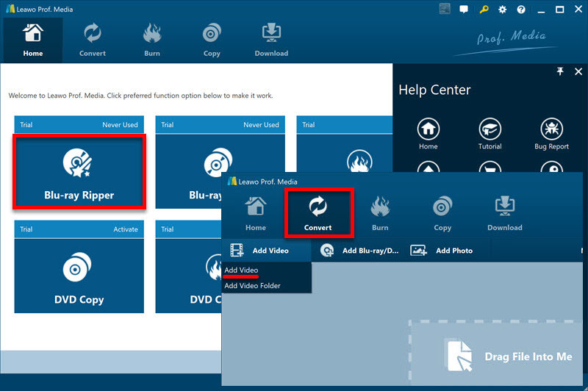This screenshot has height=391, width=588.
Task: Click the activation key icon in title bar
Action: 484,10
